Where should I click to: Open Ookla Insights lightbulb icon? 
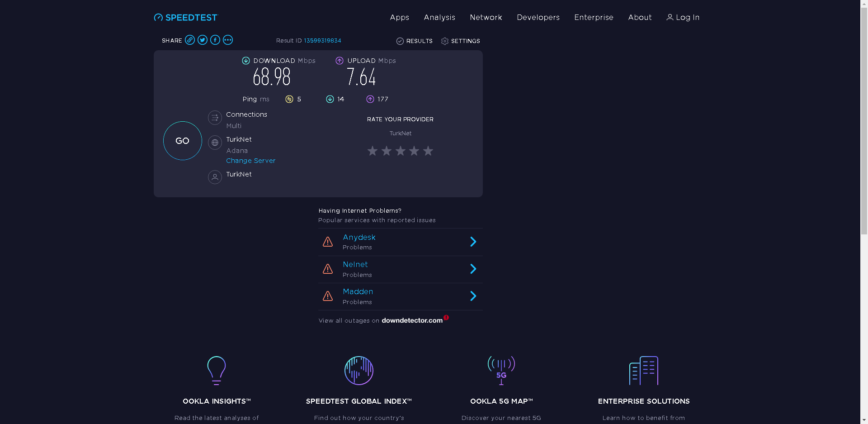click(x=217, y=371)
